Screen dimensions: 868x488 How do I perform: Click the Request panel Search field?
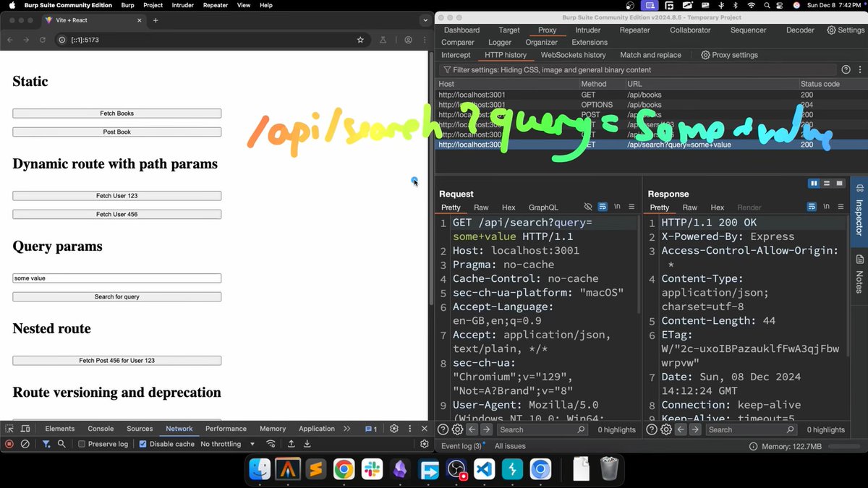(542, 429)
